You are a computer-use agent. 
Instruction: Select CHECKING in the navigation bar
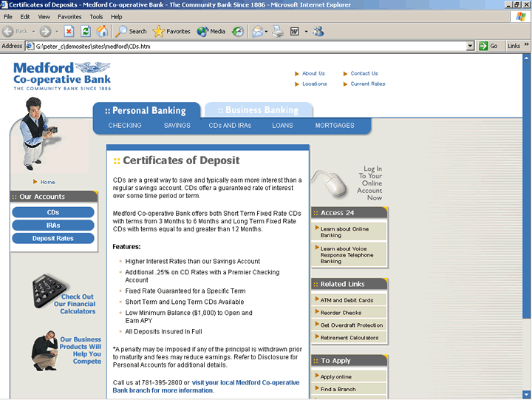pos(125,125)
